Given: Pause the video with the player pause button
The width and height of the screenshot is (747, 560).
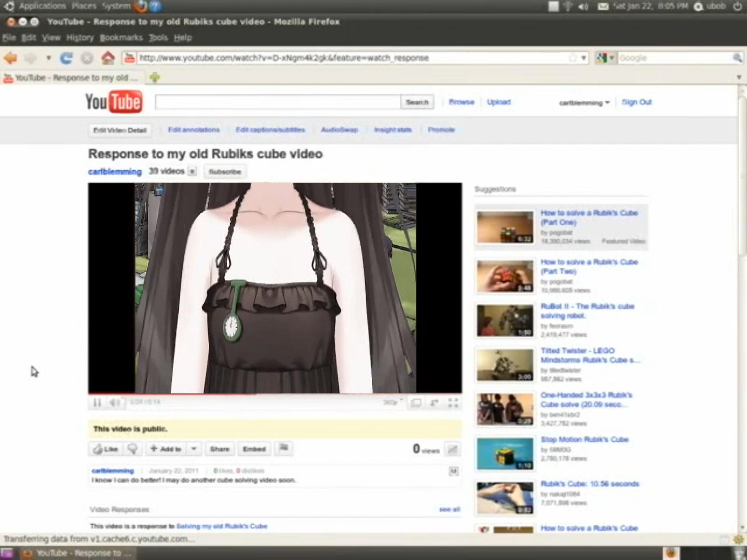Looking at the screenshot, I should 97,403.
